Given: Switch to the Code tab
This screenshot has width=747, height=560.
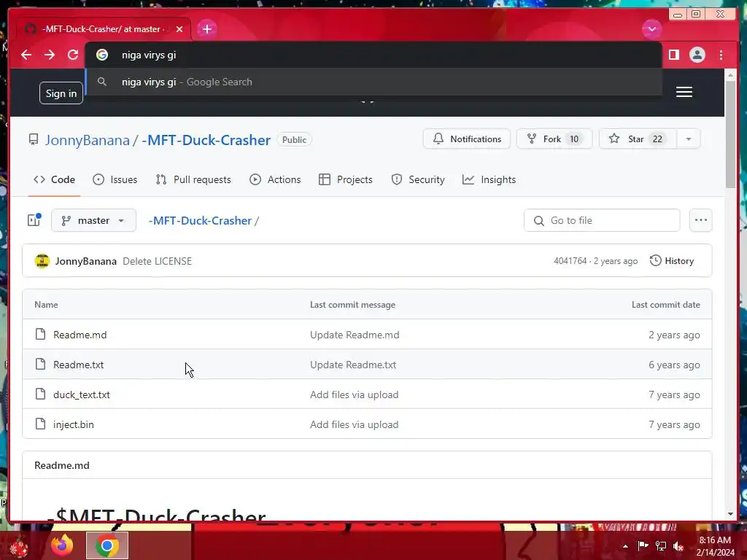Looking at the screenshot, I should [x=54, y=179].
